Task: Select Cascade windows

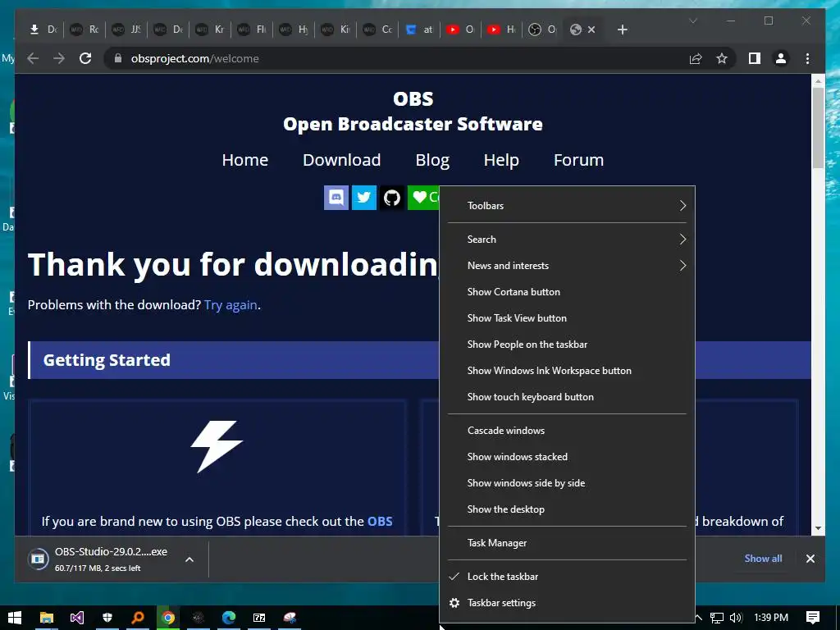Action: point(568,431)
